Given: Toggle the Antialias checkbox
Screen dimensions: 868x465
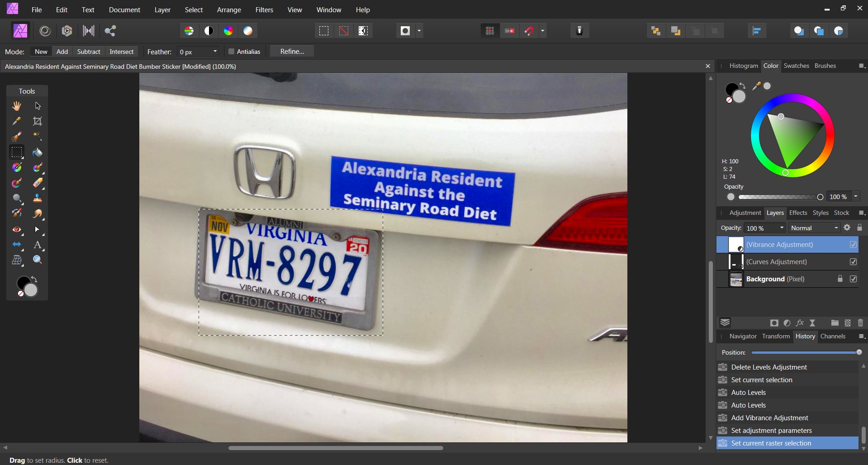Looking at the screenshot, I should coord(231,52).
